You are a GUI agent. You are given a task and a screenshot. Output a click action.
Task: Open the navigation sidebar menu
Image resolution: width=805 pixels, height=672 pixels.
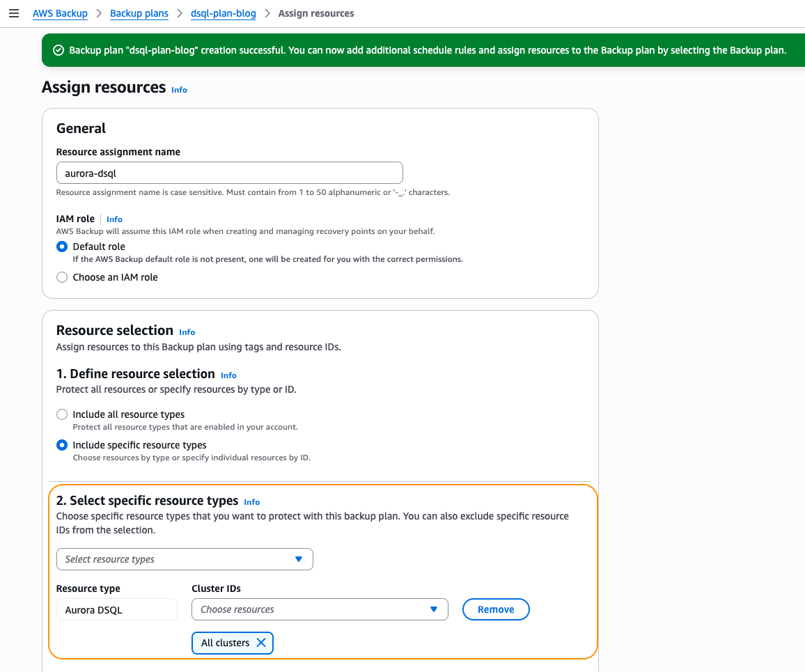[14, 13]
